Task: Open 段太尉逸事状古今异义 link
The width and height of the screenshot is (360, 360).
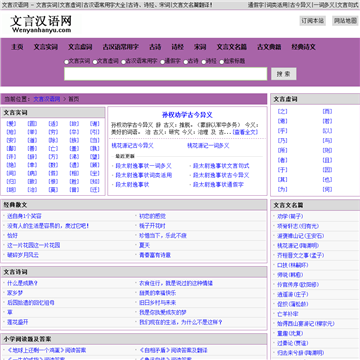Action: (221, 175)
